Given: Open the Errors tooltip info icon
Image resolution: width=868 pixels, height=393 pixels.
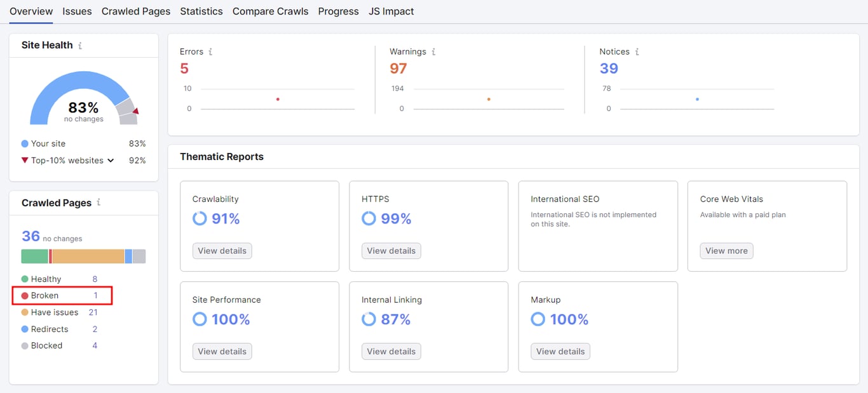Looking at the screenshot, I should tap(210, 51).
